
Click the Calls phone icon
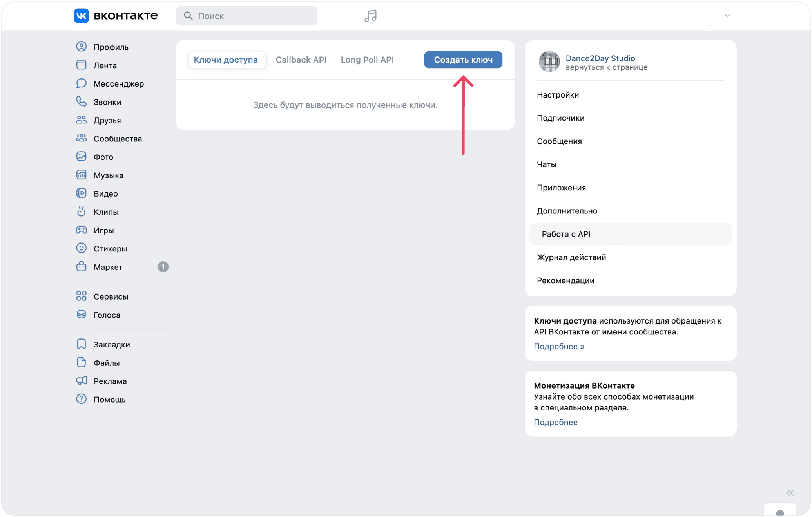pos(81,102)
